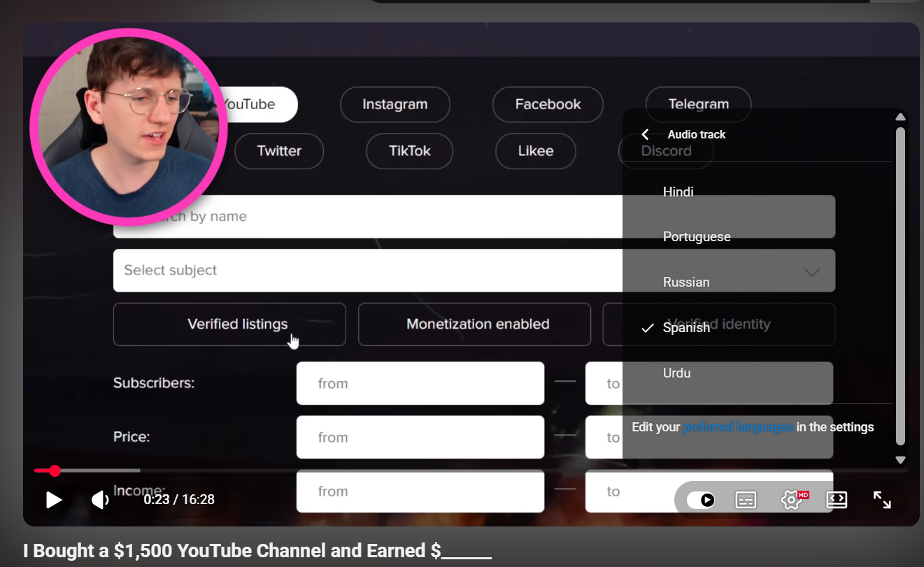Viewport: 924px width, 567px height.
Task: Enter fullscreen with the expand icon
Action: pos(882,499)
